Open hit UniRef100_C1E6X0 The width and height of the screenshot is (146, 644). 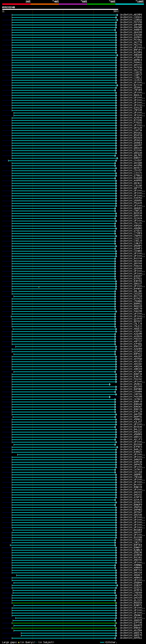point(131,17)
